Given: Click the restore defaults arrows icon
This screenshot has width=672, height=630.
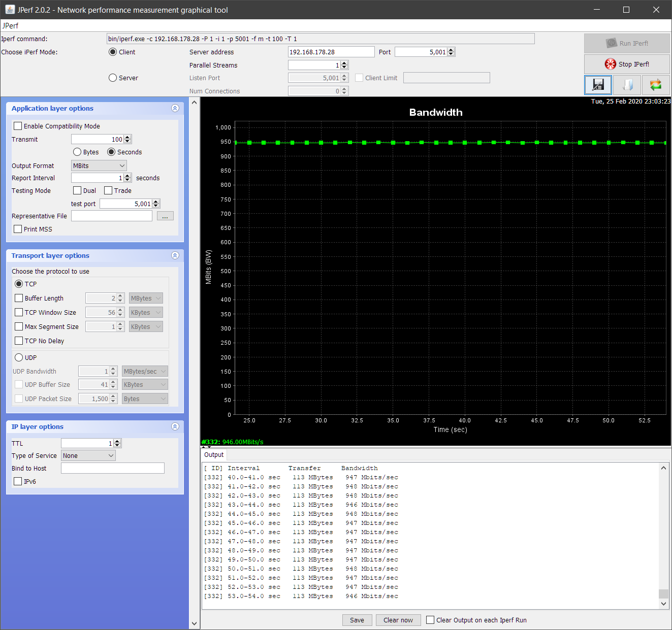Looking at the screenshot, I should click(656, 85).
